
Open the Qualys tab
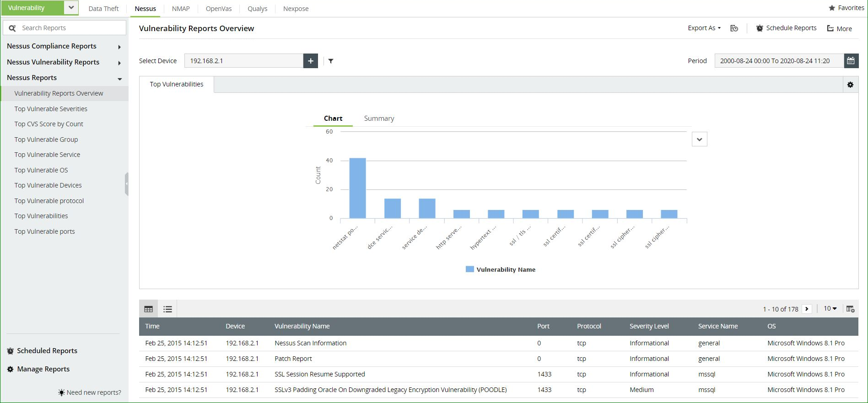[x=258, y=9]
